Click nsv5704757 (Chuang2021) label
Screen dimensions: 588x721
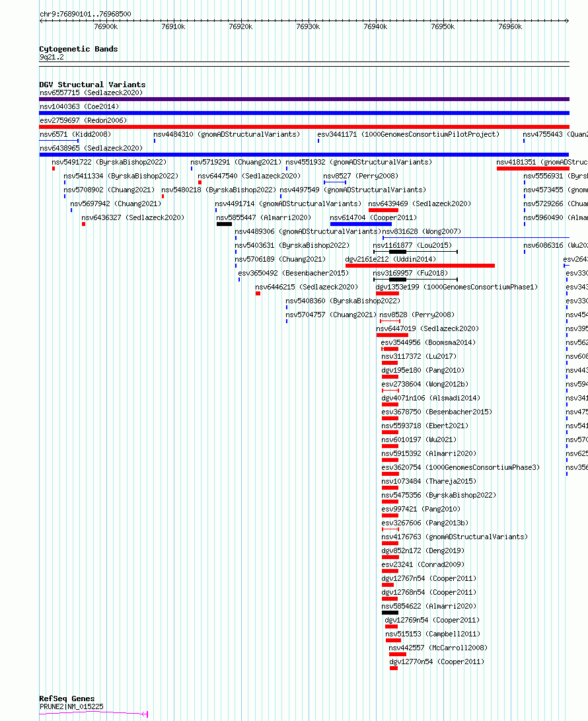point(331,315)
